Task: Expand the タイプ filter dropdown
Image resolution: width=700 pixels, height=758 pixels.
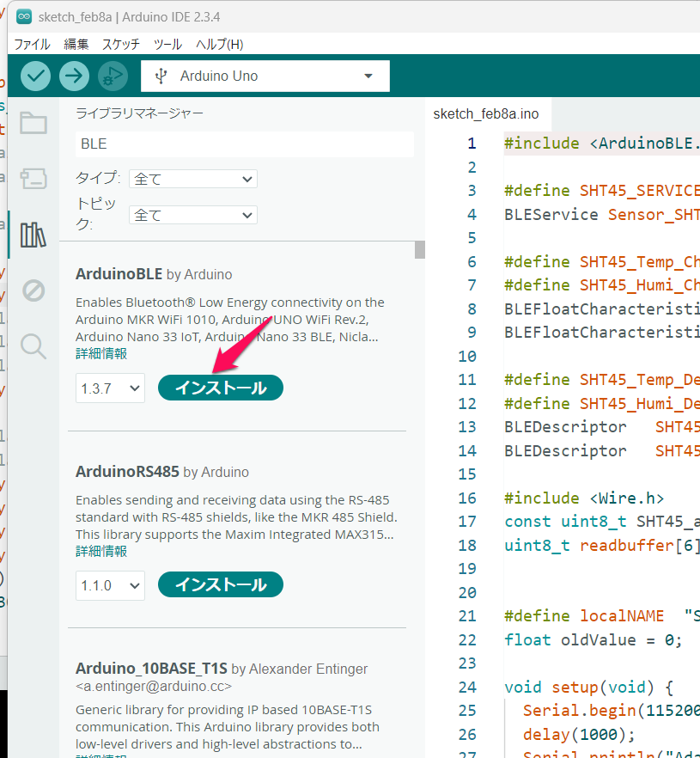Action: [192, 179]
